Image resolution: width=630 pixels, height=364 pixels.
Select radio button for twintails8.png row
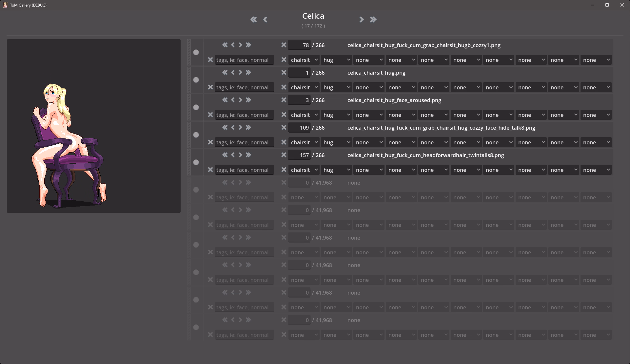coord(196,162)
